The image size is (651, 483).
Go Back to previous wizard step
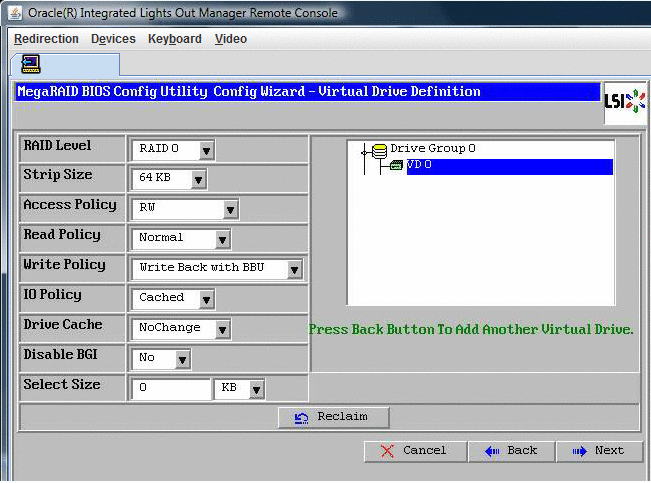[512, 451]
